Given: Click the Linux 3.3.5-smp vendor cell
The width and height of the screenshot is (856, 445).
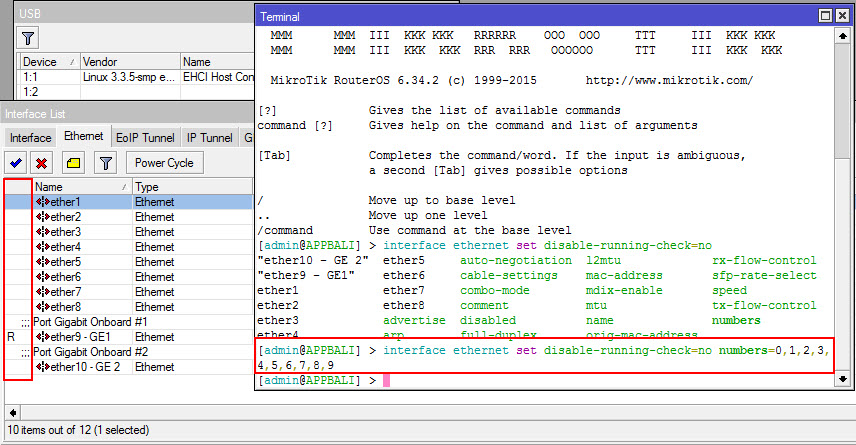Looking at the screenshot, I should click(x=129, y=77).
